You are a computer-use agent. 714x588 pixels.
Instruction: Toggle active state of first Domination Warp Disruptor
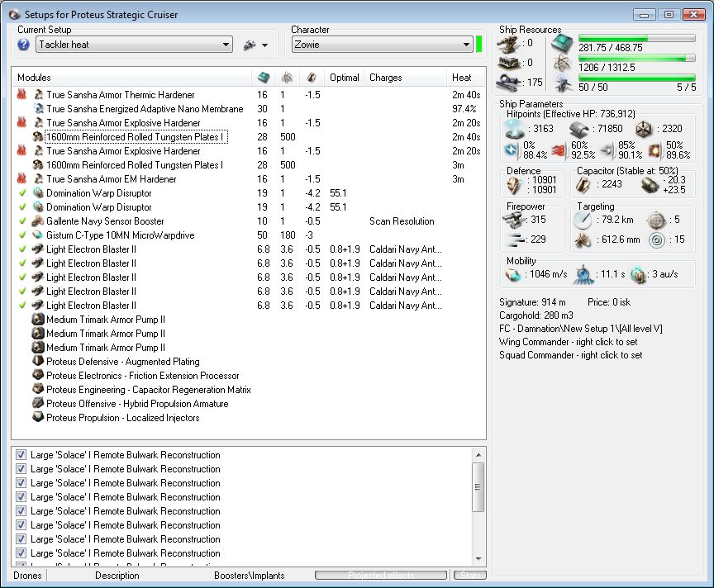22,193
